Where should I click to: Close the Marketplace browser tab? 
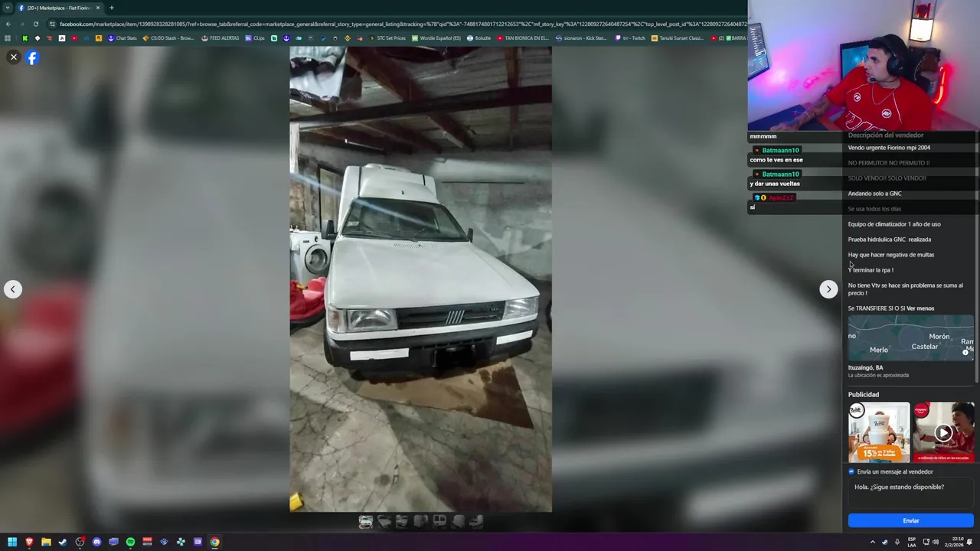(x=98, y=8)
